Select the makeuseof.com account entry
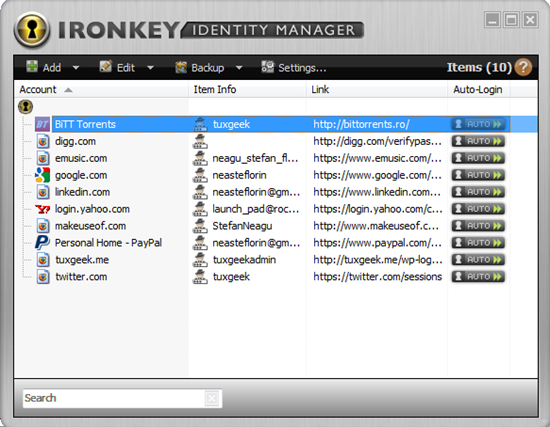 point(90,226)
